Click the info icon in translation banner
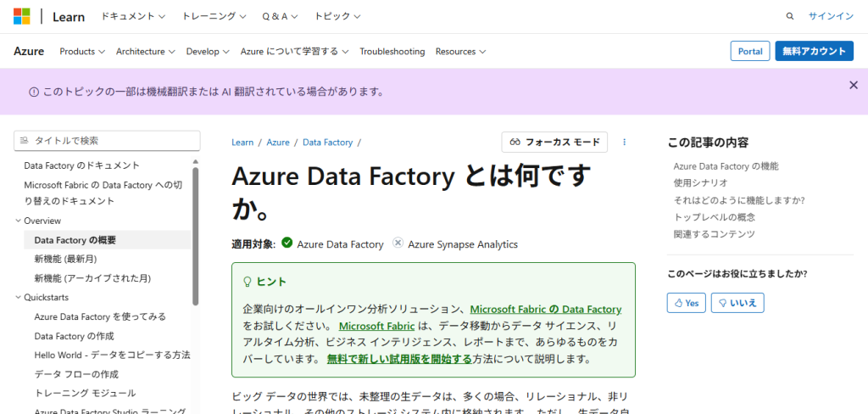Viewport: 868px width, 414px height. click(34, 92)
